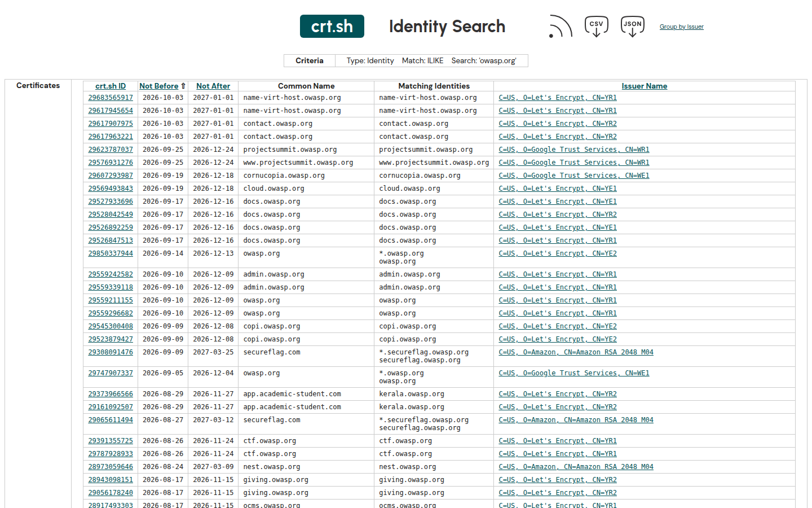Sort by Not After column
The height and width of the screenshot is (508, 812).
tap(213, 86)
